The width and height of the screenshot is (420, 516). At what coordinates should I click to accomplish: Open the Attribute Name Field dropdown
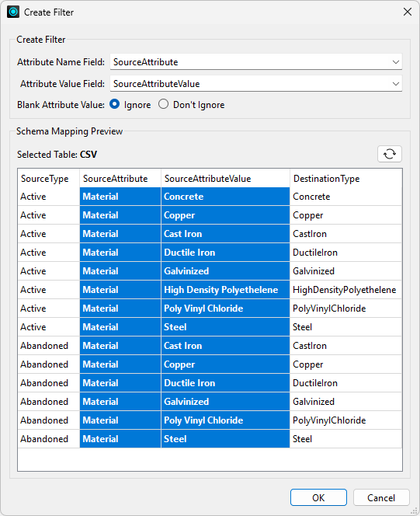pyautogui.click(x=256, y=62)
